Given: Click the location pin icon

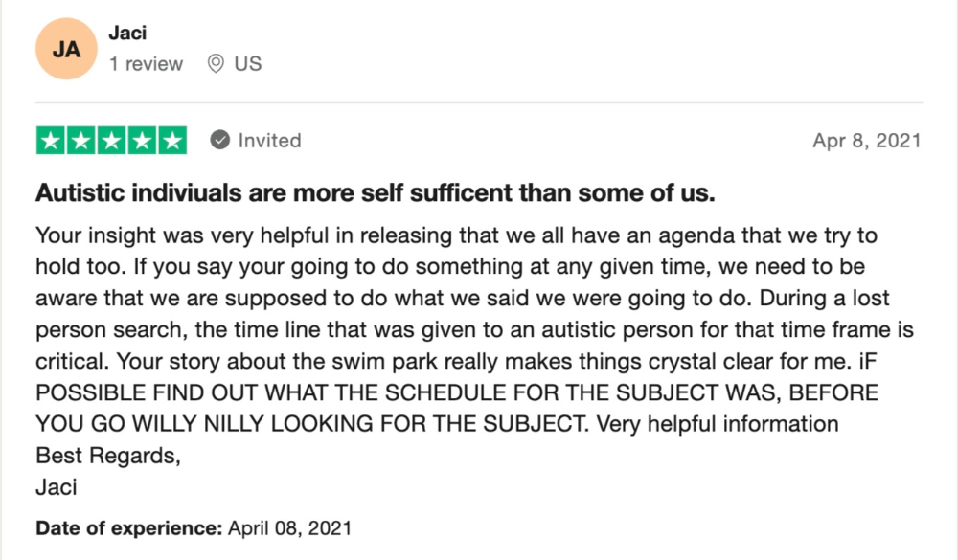Looking at the screenshot, I should [x=216, y=64].
